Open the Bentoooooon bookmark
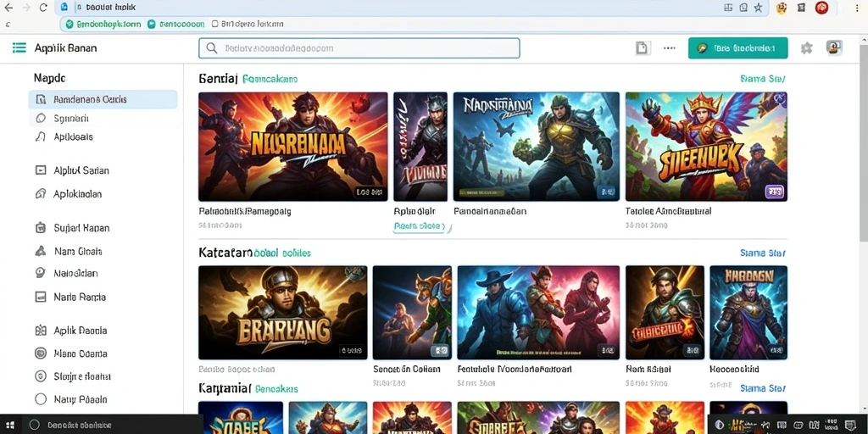The image size is (868, 434). point(176,25)
